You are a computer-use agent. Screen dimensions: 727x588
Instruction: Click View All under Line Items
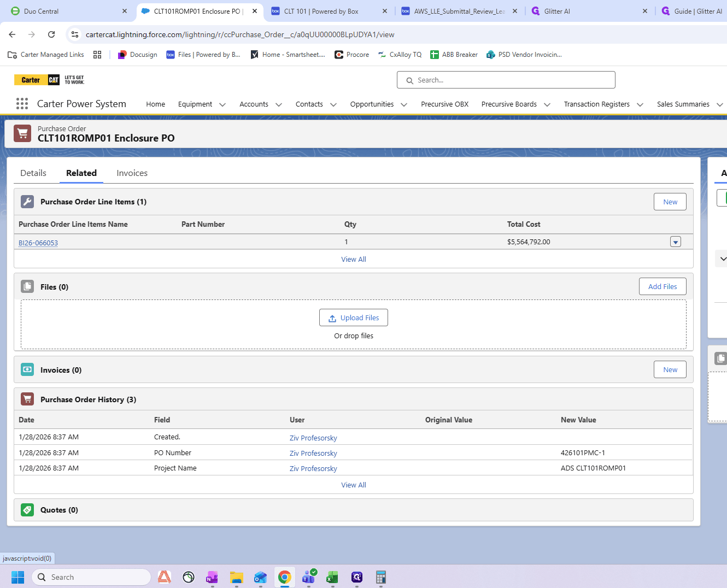point(354,259)
